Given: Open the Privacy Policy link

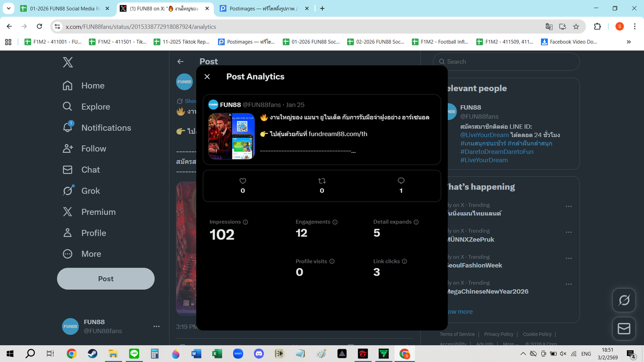Looking at the screenshot, I should coord(499,334).
